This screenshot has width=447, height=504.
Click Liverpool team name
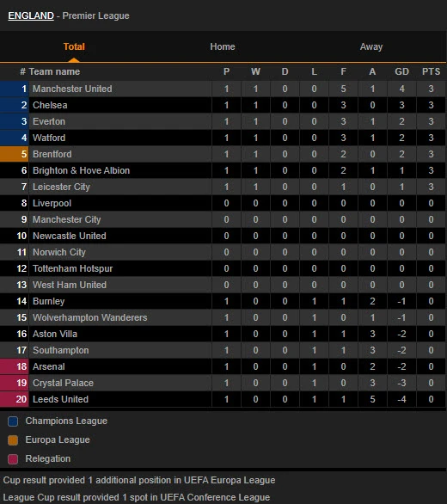click(52, 203)
